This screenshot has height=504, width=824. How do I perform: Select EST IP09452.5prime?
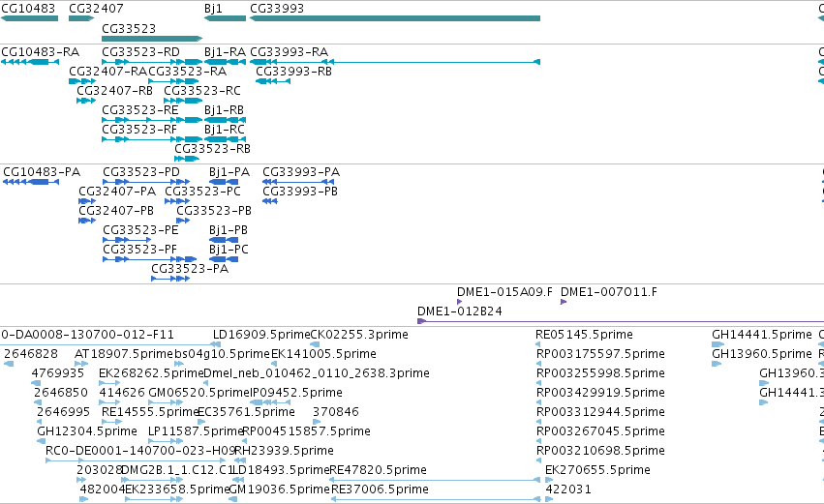click(296, 393)
